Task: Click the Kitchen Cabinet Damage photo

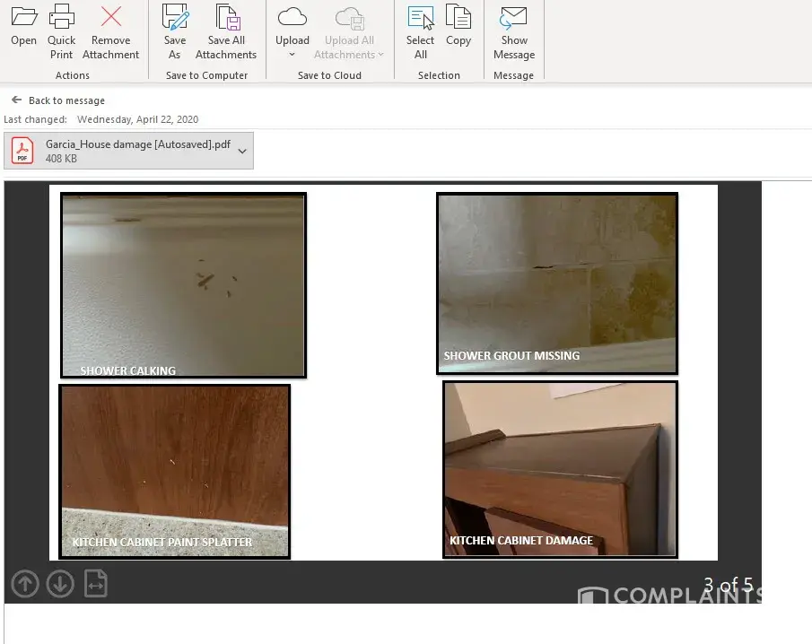Action: pyautogui.click(x=560, y=469)
